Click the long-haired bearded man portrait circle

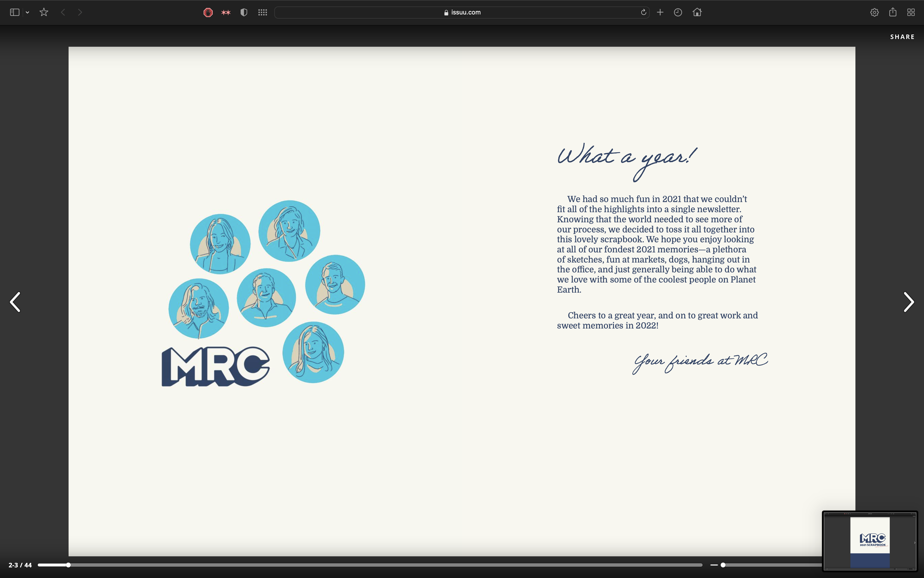199,309
